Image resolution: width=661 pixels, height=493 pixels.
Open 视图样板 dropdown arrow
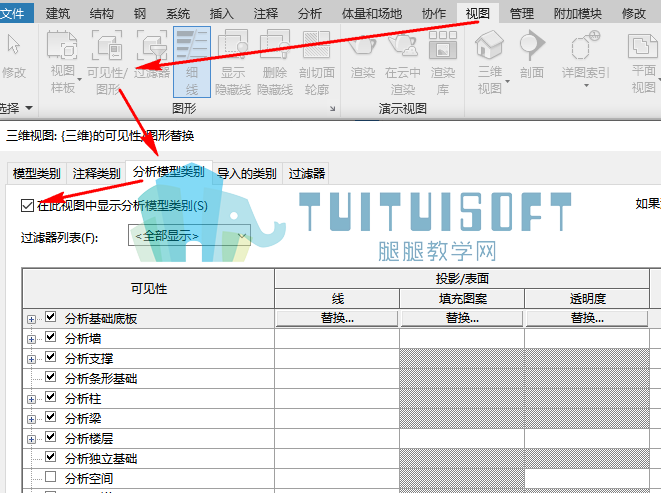point(79,80)
